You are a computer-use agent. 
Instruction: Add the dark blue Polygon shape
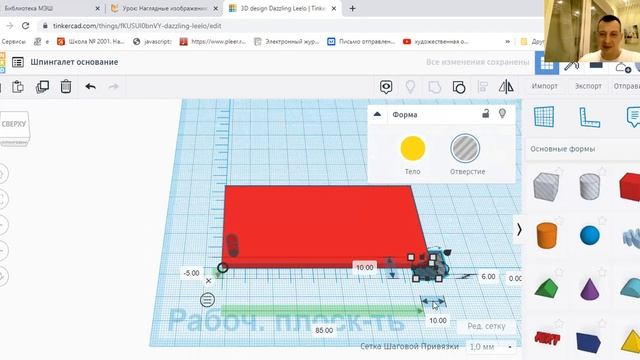(x=589, y=342)
